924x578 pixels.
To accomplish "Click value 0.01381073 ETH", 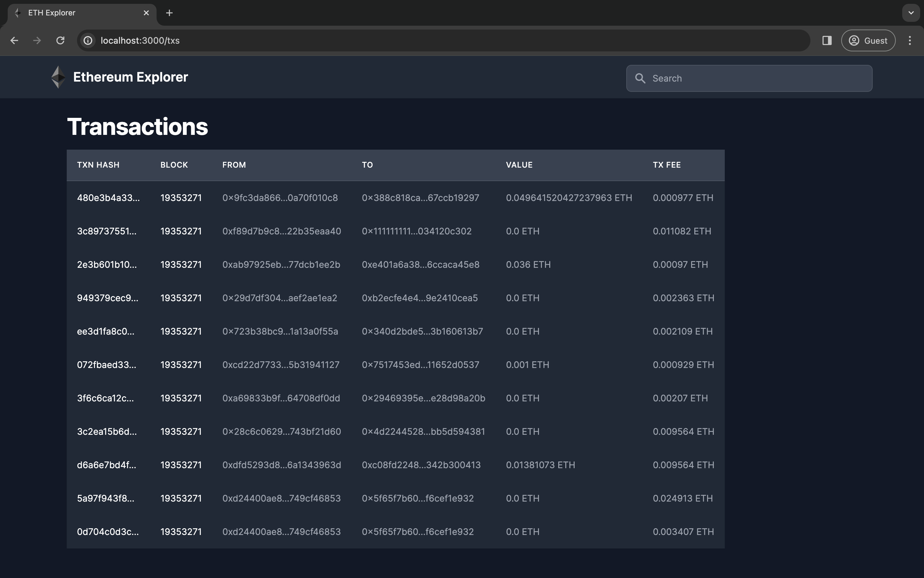I will click(x=541, y=465).
